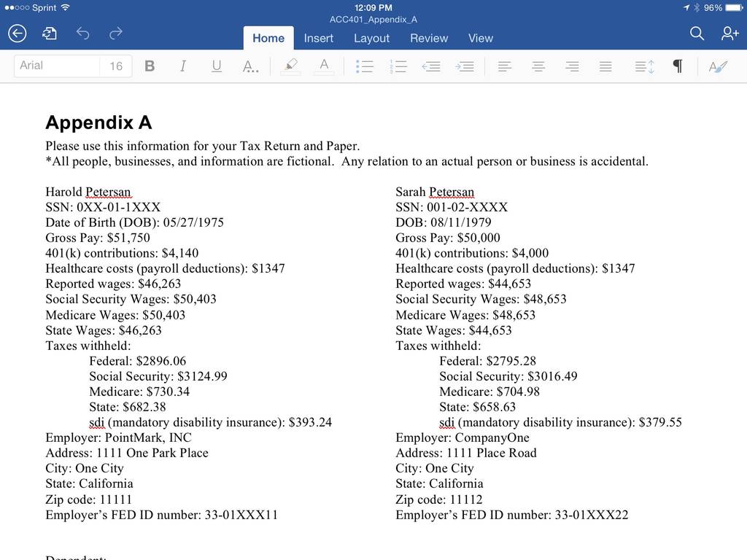
Task: Open the search magnifier icon
Action: tap(697, 34)
